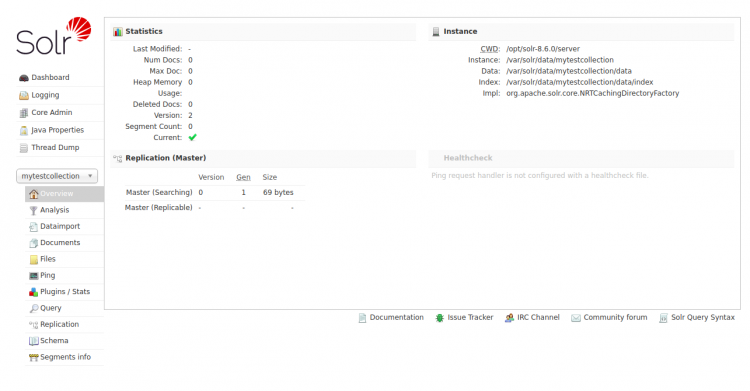The image size is (750, 391).
Task: Click the Documents icon
Action: pyautogui.click(x=33, y=243)
